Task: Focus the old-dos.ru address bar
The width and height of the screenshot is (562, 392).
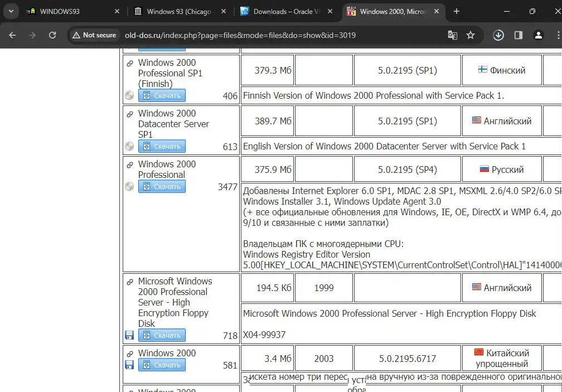Action: coord(240,35)
